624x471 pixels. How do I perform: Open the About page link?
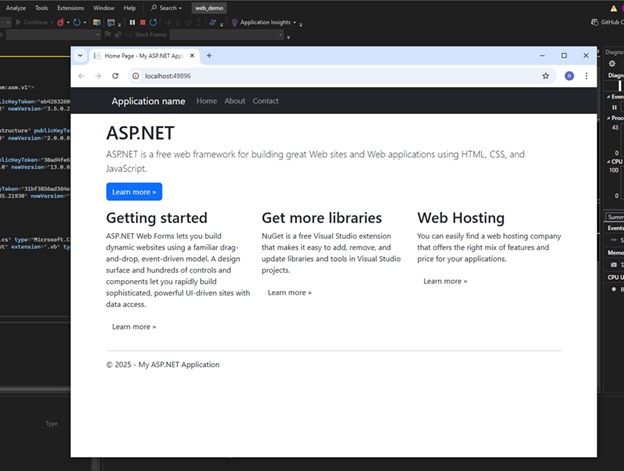coord(235,101)
